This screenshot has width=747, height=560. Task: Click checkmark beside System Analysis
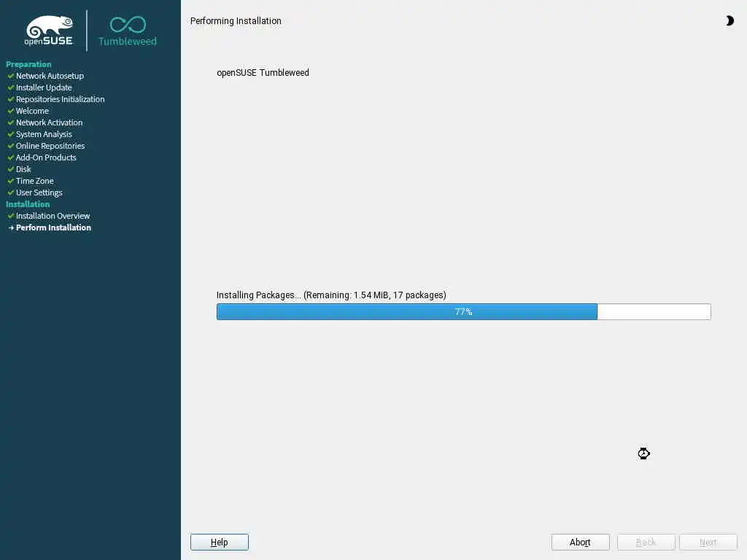click(10, 134)
